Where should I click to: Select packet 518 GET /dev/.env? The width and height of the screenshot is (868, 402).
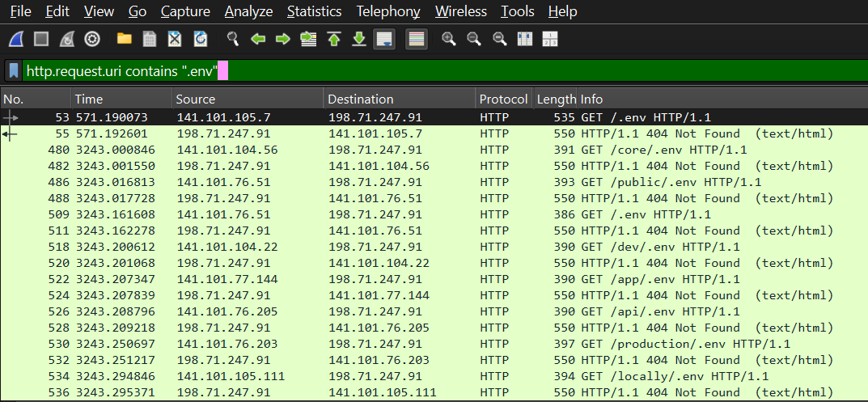pos(434,247)
